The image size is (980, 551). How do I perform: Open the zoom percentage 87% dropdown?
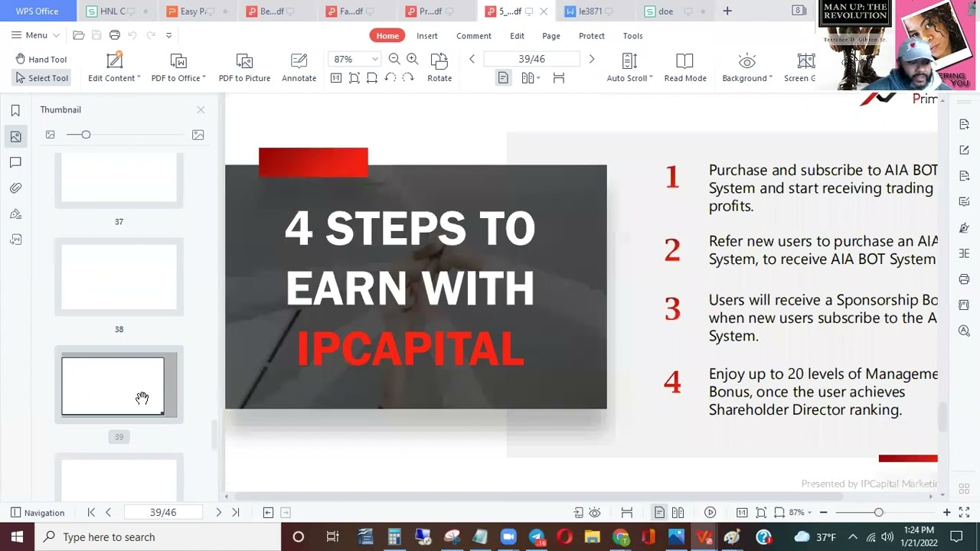pyautogui.click(x=374, y=59)
